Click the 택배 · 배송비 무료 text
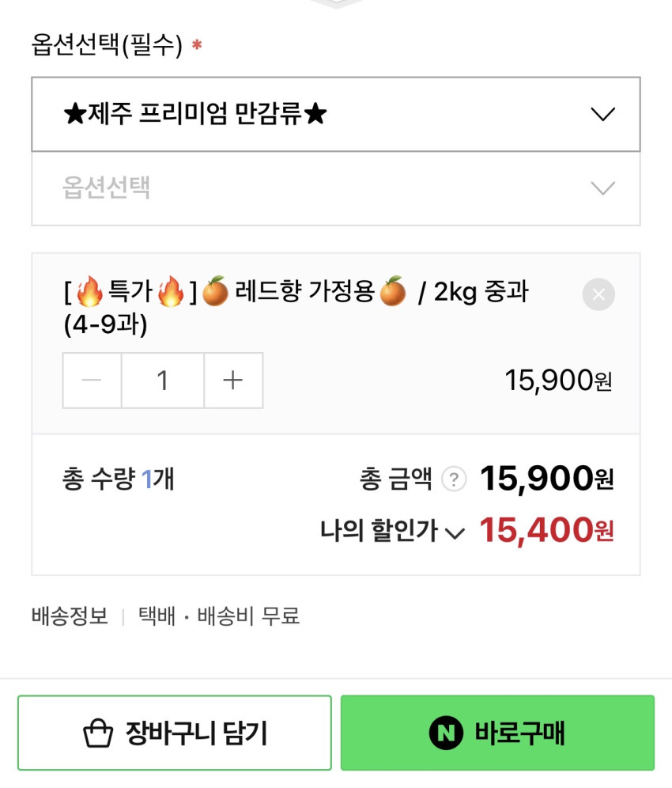672x788 pixels. click(219, 616)
